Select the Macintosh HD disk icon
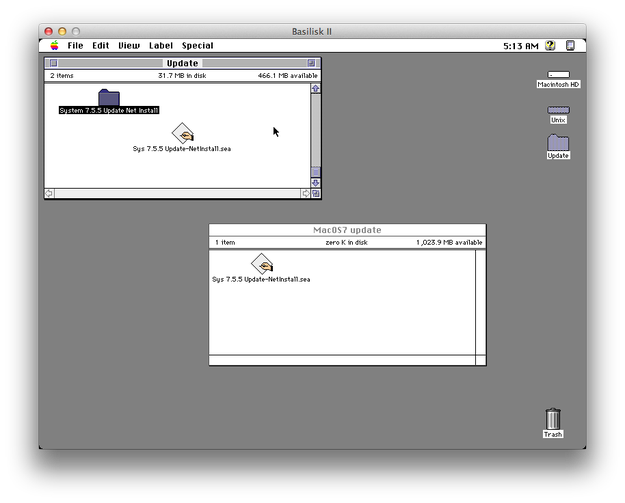This screenshot has width=625, height=503. (x=558, y=75)
